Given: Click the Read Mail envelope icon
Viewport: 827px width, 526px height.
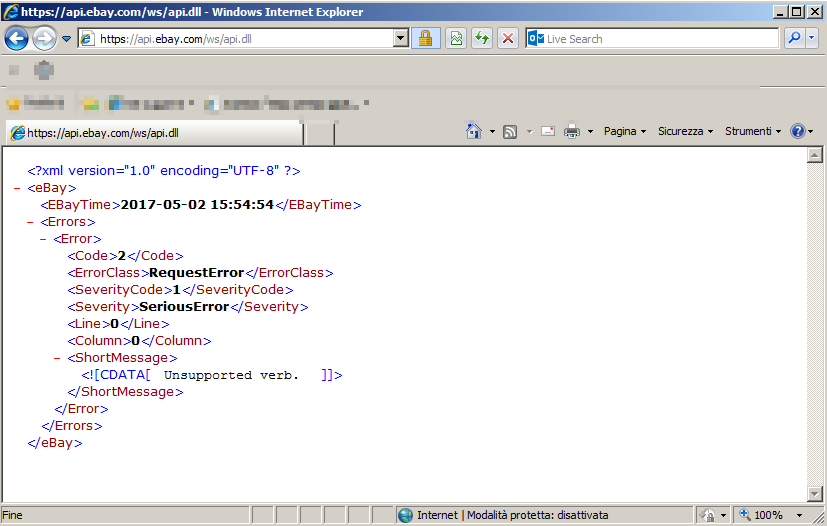Looking at the screenshot, I should click(x=548, y=131).
